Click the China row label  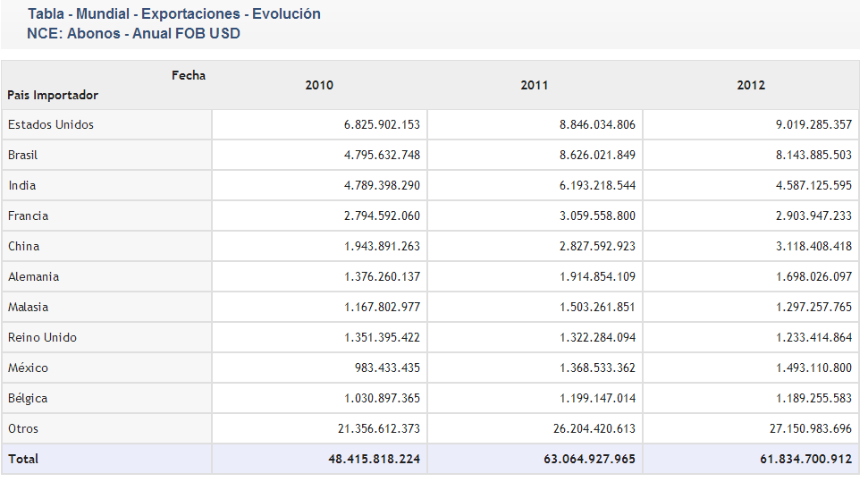(24, 246)
